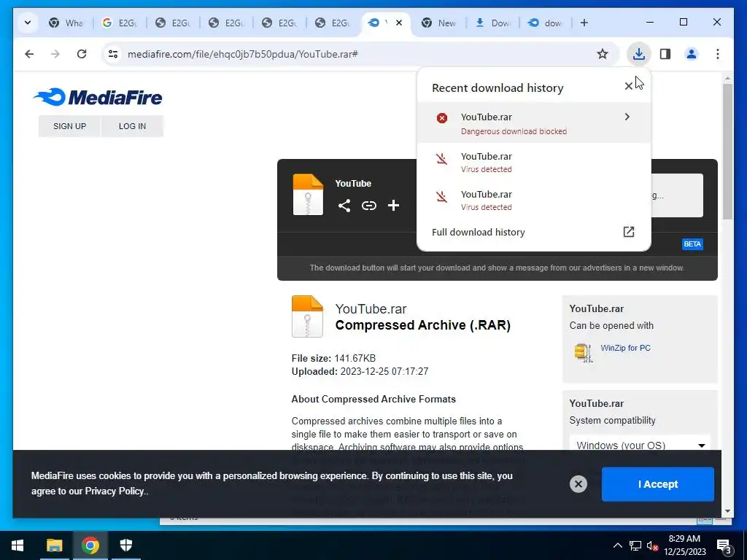Screen dimensions: 747x560
Task: Click the LOG IN button
Action: pos(132,126)
